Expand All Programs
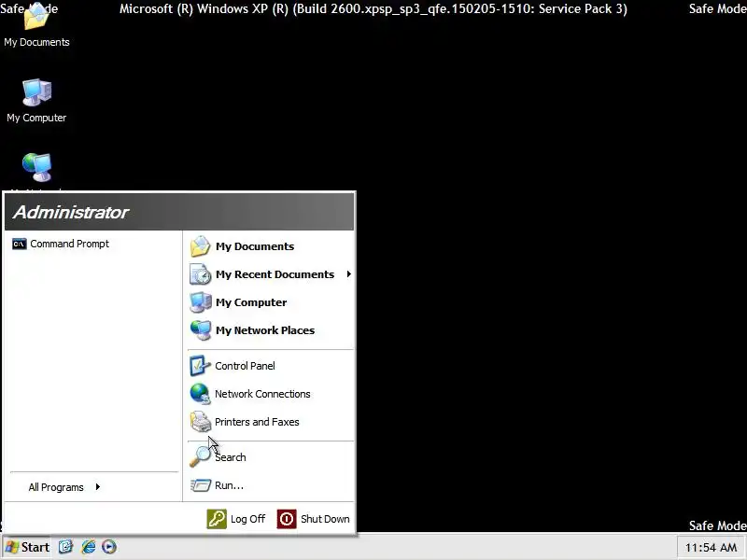Viewport: 747px width, 560px height. click(x=94, y=487)
